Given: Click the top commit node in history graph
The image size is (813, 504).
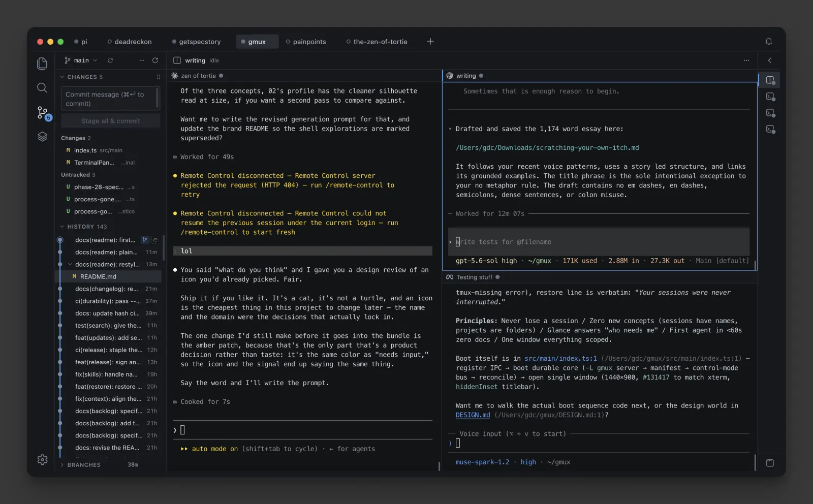Looking at the screenshot, I should coord(60,240).
